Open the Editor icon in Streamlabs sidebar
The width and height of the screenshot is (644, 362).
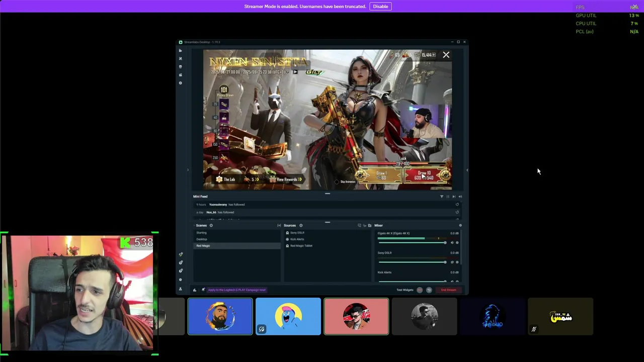click(181, 50)
